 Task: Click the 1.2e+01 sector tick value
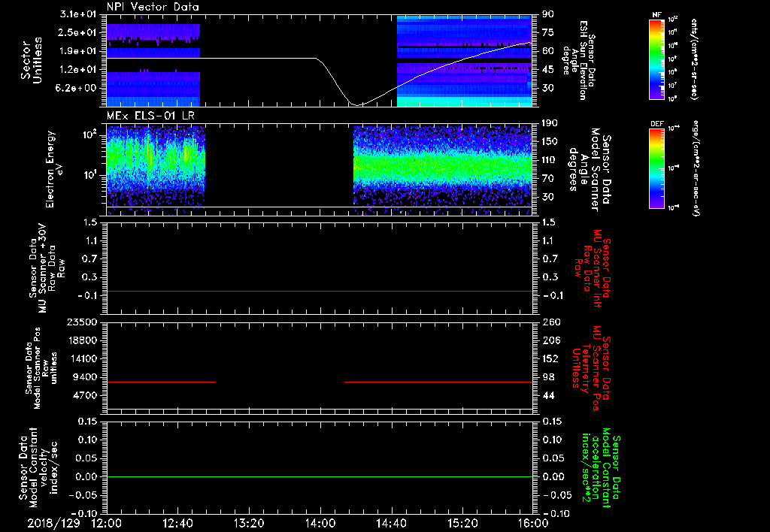[77, 70]
